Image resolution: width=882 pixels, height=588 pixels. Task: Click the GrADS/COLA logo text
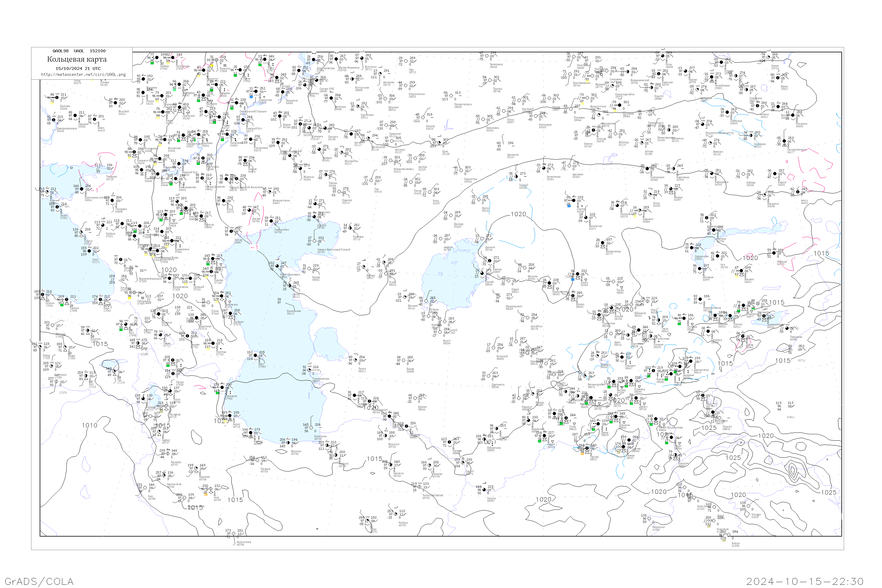point(39,581)
